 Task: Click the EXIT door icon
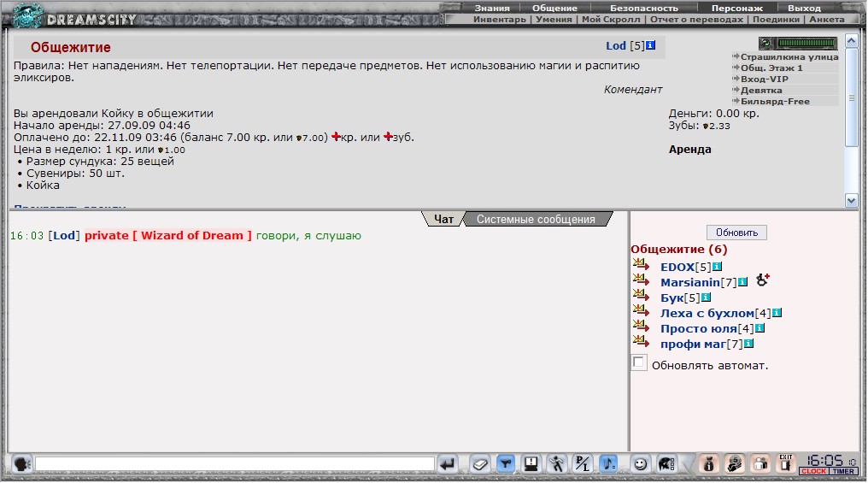(x=785, y=463)
